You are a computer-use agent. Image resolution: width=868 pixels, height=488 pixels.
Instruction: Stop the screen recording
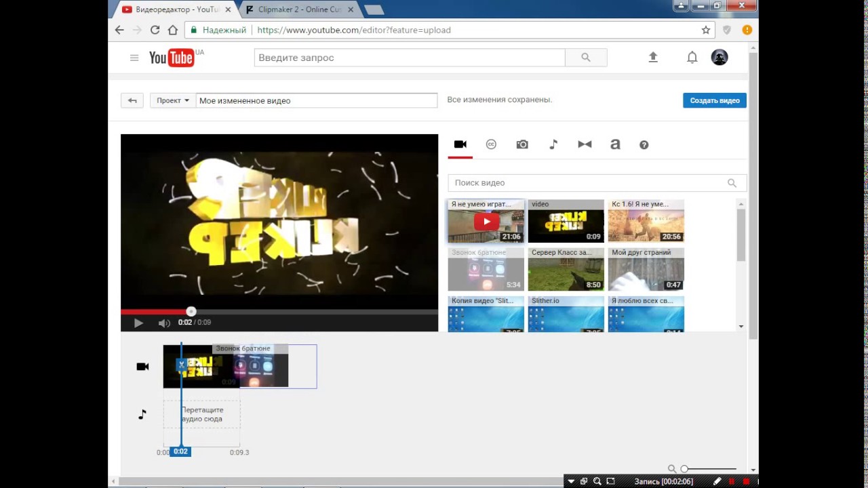746,481
